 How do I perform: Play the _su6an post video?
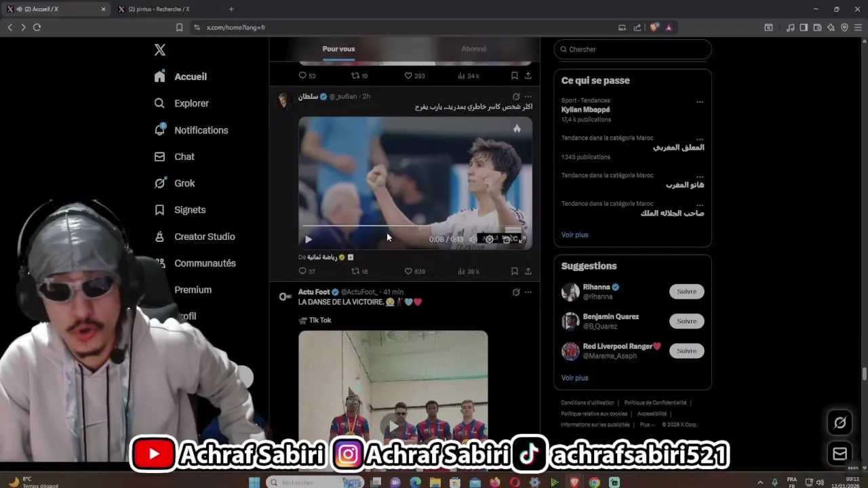click(309, 239)
